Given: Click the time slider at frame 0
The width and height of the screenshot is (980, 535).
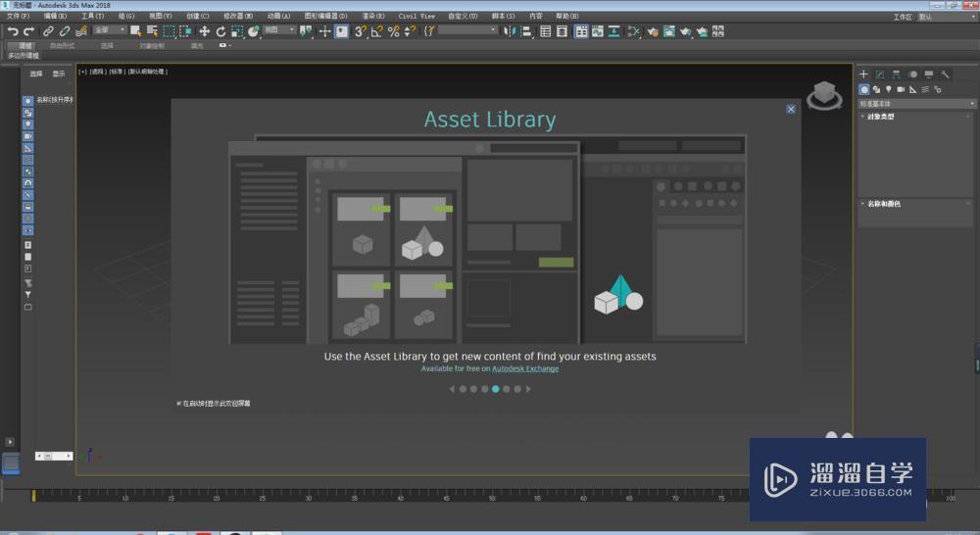Looking at the screenshot, I should (x=33, y=496).
